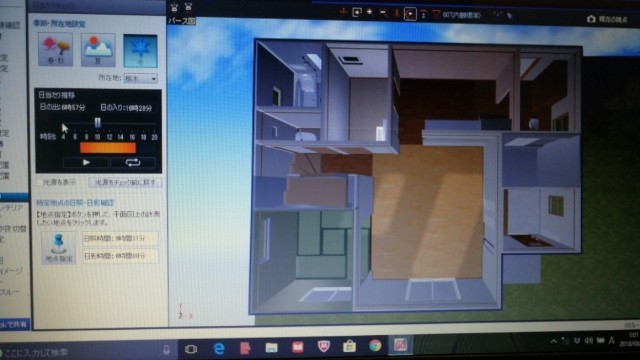Open the red mail app on taskbar
Viewport: 640px width, 360px height.
298,347
